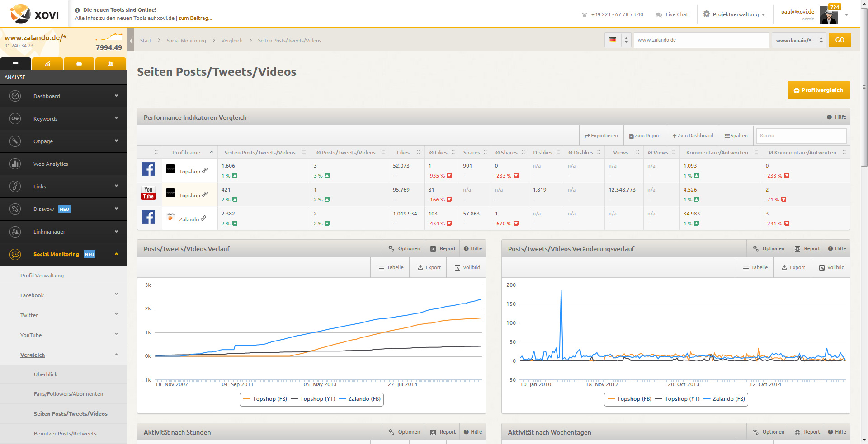
Task: Expand the Dashboard menu
Action: coord(63,96)
